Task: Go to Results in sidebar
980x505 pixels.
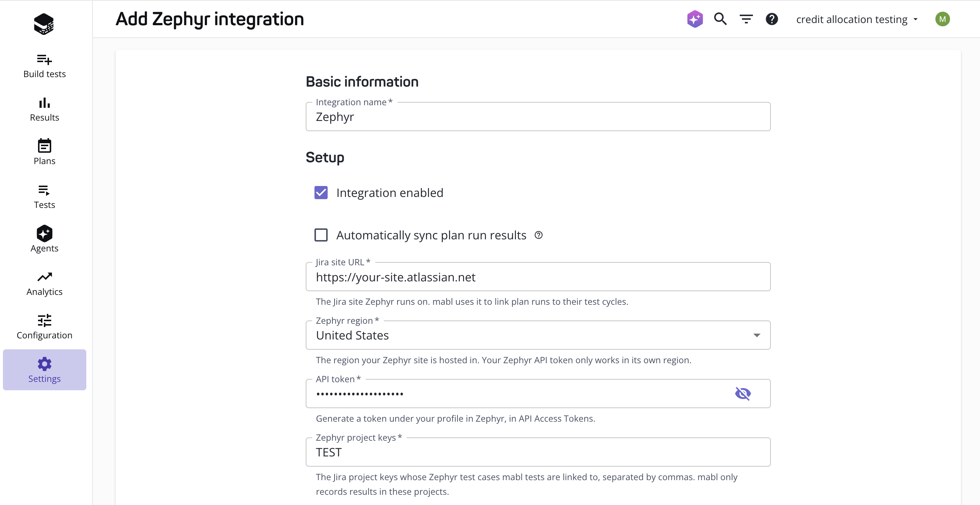Action: pyautogui.click(x=45, y=110)
